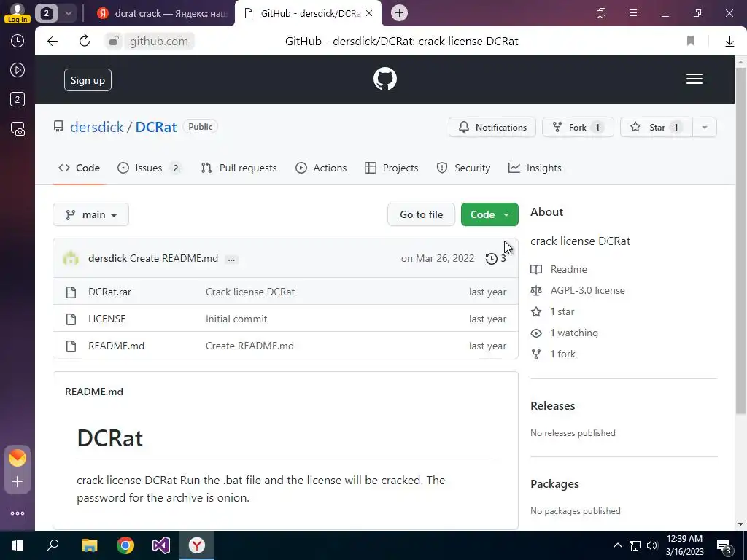Viewport: 747px width, 560px height.
Task: Switch to the Code repository tab
Action: pyautogui.click(x=79, y=168)
